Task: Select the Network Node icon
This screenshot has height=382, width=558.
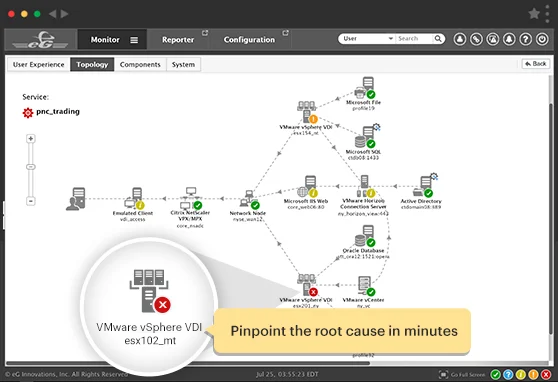Action: (249, 200)
